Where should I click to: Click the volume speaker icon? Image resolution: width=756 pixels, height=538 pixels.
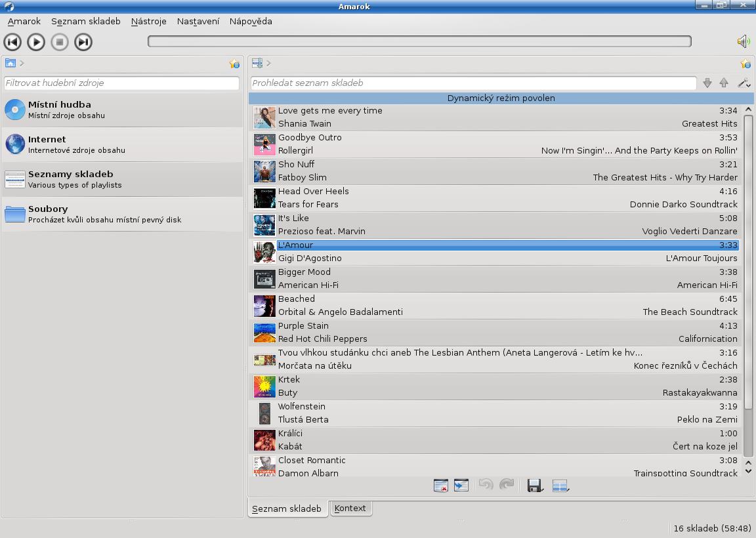[x=744, y=41]
